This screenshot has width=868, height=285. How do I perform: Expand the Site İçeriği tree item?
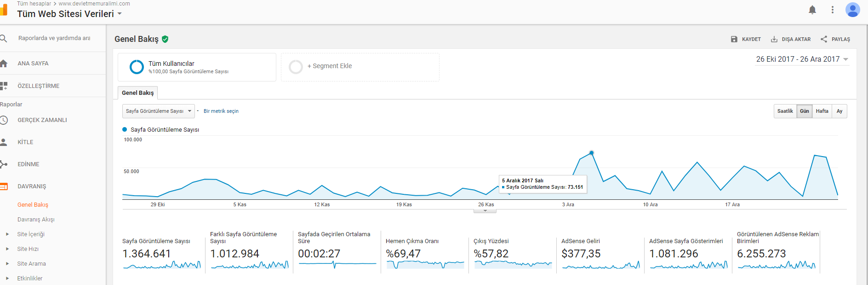click(x=7, y=234)
